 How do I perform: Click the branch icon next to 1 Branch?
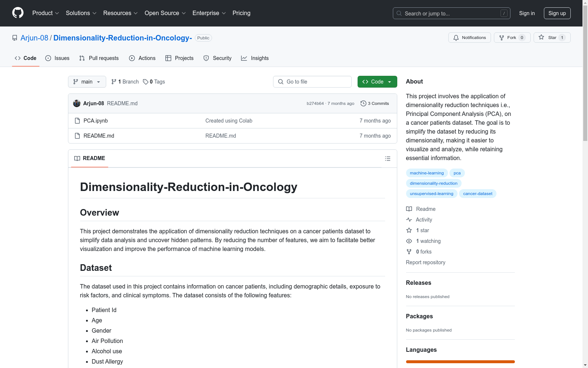point(114,82)
